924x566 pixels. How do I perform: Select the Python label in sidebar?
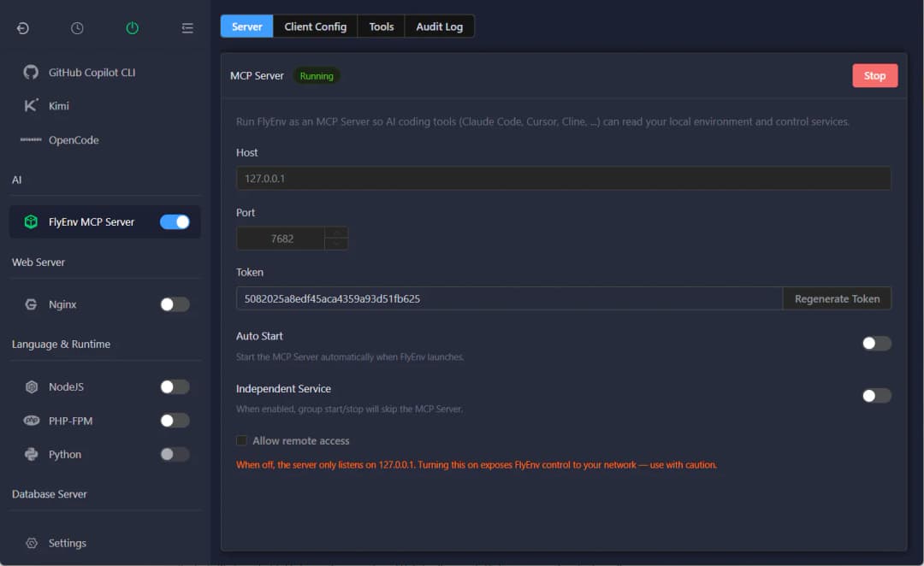click(65, 455)
